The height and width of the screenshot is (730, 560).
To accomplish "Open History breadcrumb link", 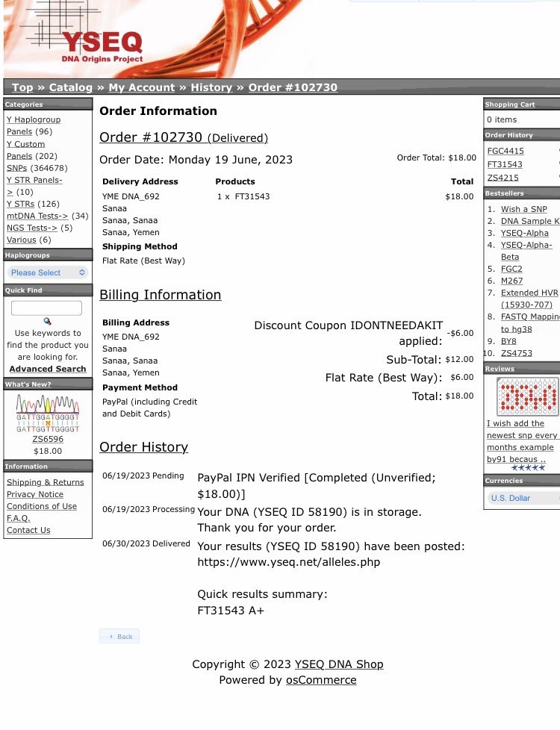I will [211, 87].
